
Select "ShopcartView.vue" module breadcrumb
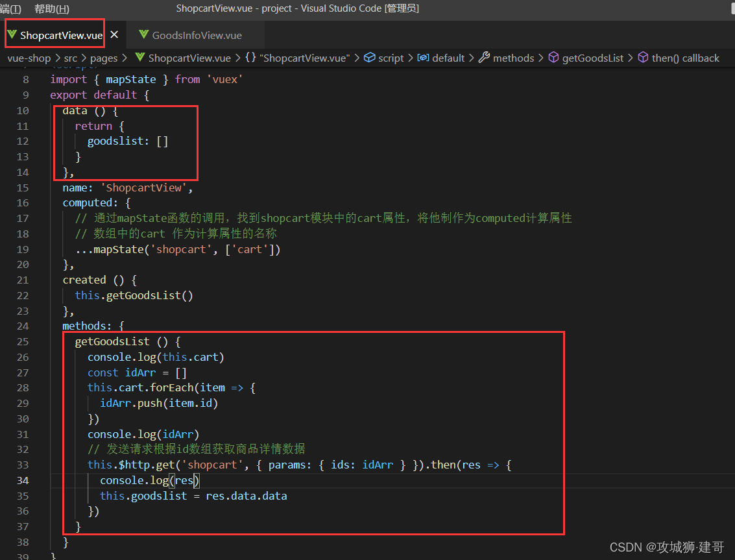coord(305,58)
